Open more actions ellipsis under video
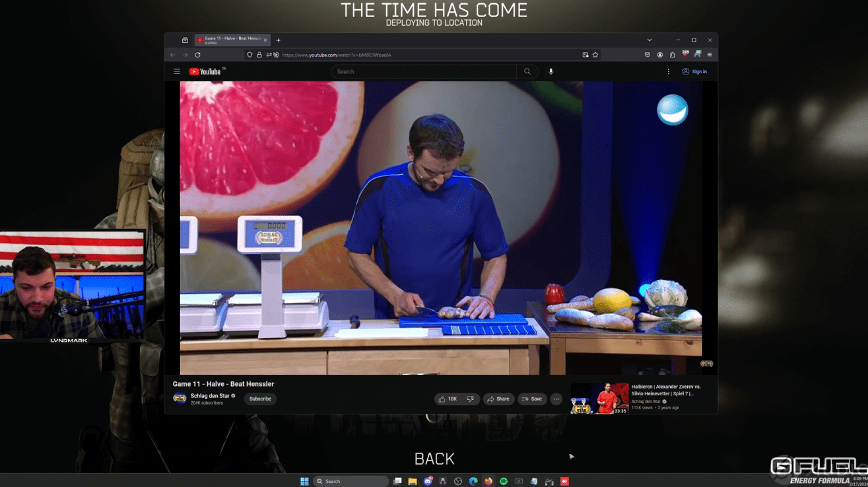The height and width of the screenshot is (487, 868). (556, 399)
